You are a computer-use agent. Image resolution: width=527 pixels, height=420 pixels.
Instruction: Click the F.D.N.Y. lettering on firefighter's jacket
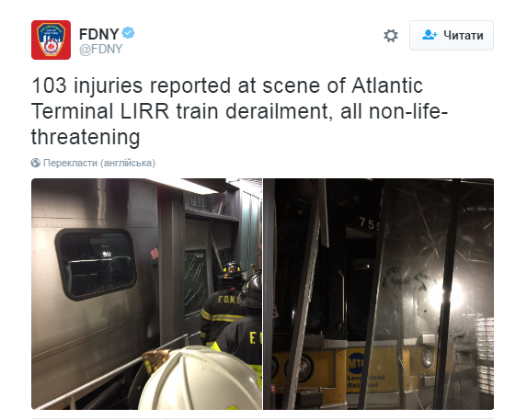228,299
